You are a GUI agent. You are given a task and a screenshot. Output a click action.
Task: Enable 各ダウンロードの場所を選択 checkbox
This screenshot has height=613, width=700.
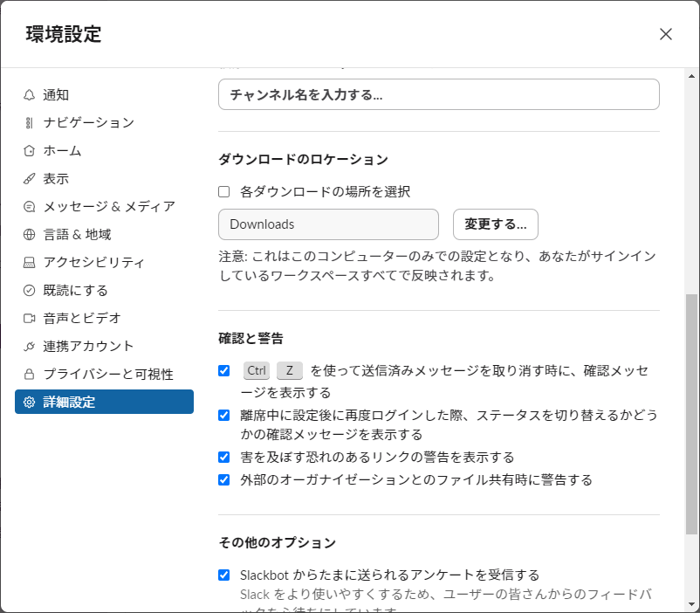coord(223,192)
